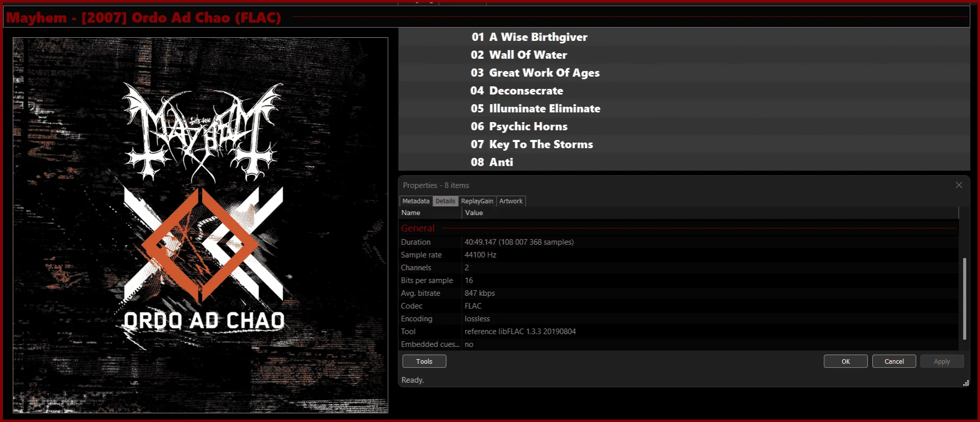This screenshot has height=422, width=980.
Task: Confirm the Properties dialog with OK
Action: [x=845, y=361]
